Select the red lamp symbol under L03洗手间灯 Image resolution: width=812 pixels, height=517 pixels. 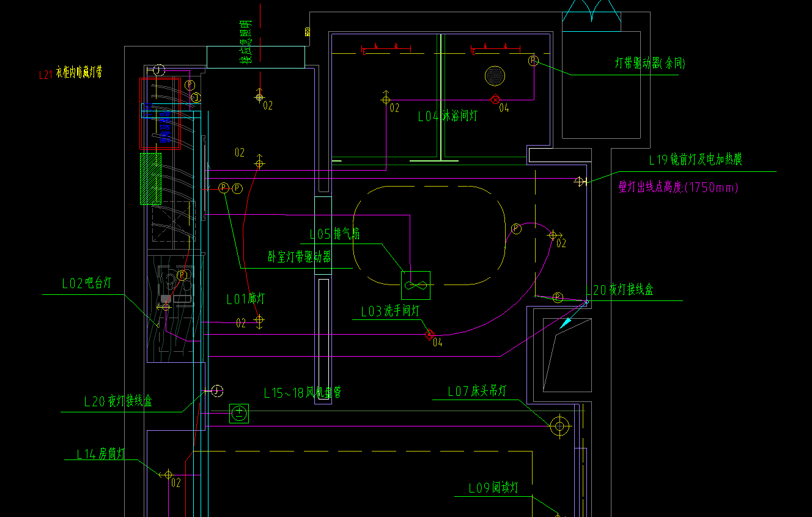coord(430,334)
